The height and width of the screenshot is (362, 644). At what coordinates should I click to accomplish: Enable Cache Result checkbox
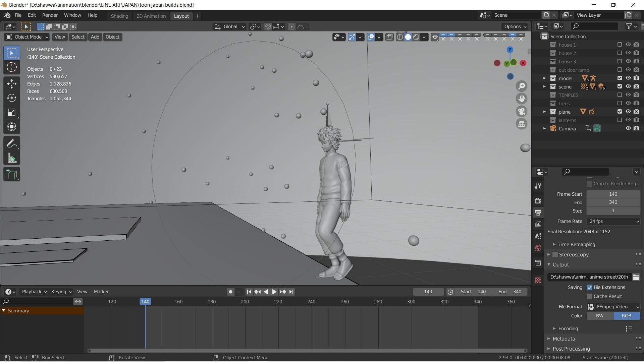click(589, 296)
